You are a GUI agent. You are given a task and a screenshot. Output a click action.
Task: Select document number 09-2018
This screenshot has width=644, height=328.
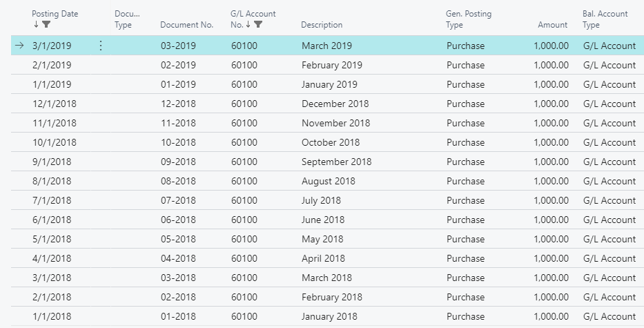click(x=178, y=162)
